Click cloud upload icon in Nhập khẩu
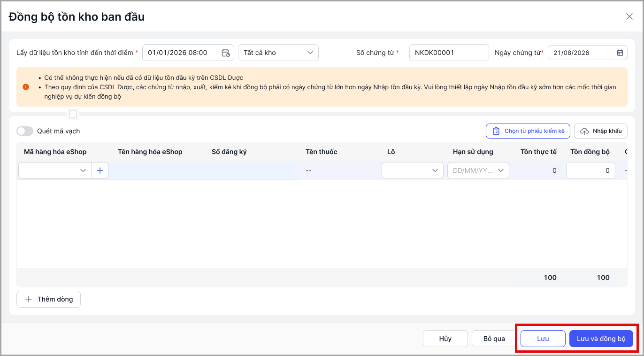This screenshot has height=356, width=644. [x=584, y=131]
